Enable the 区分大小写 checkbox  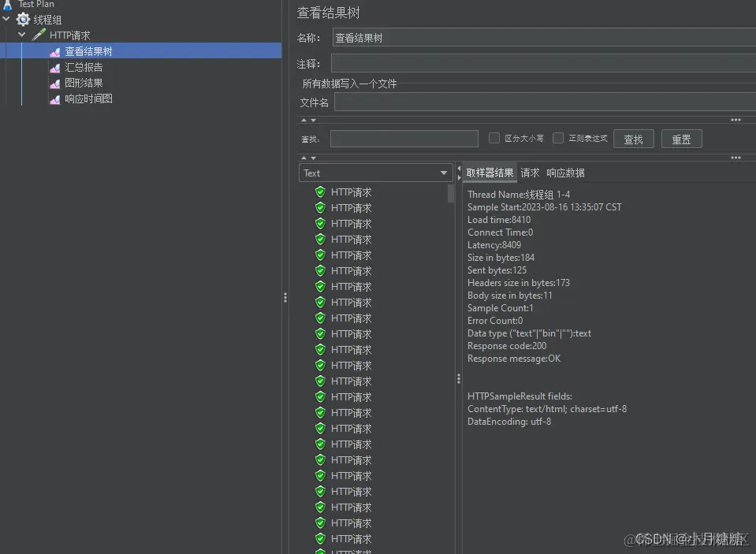pyautogui.click(x=493, y=138)
